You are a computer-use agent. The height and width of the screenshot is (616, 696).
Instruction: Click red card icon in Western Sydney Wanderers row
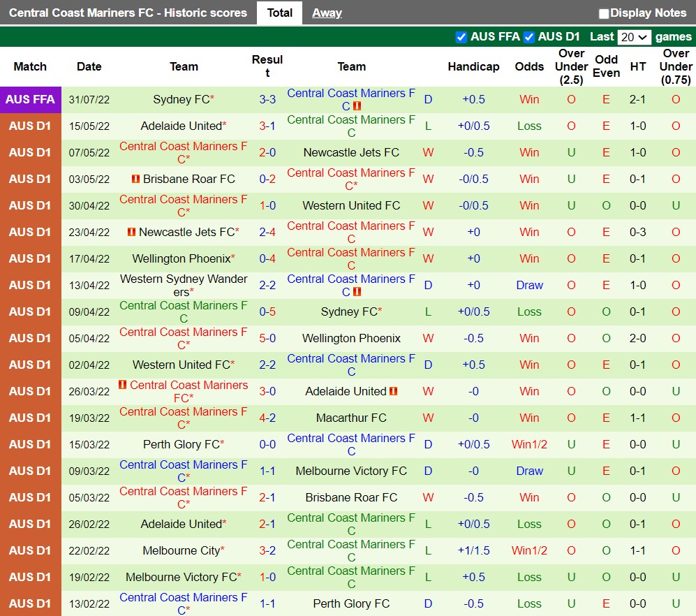coord(357,292)
